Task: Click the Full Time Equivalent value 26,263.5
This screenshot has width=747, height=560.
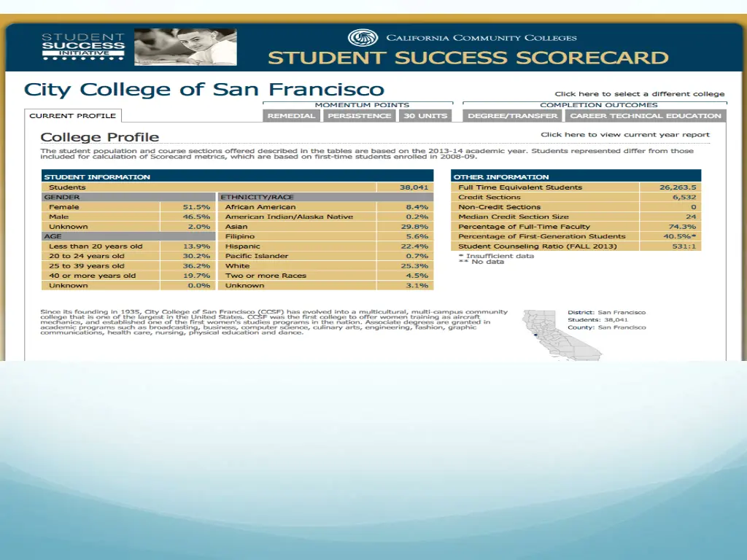Action: [678, 187]
